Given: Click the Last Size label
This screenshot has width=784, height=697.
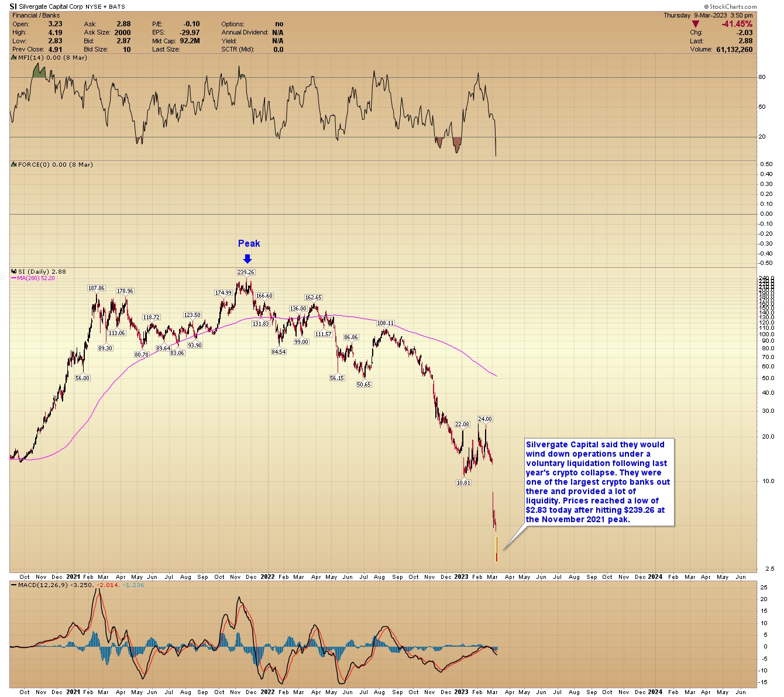Looking at the screenshot, I should 166,50.
